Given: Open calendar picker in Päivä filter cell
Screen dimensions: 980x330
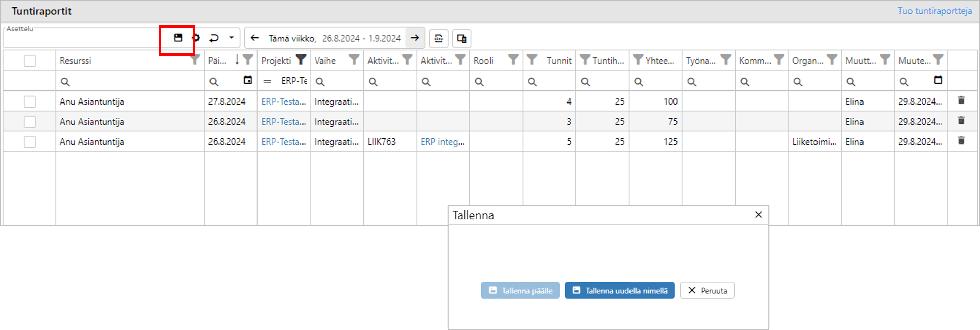Looking at the screenshot, I should point(248,80).
